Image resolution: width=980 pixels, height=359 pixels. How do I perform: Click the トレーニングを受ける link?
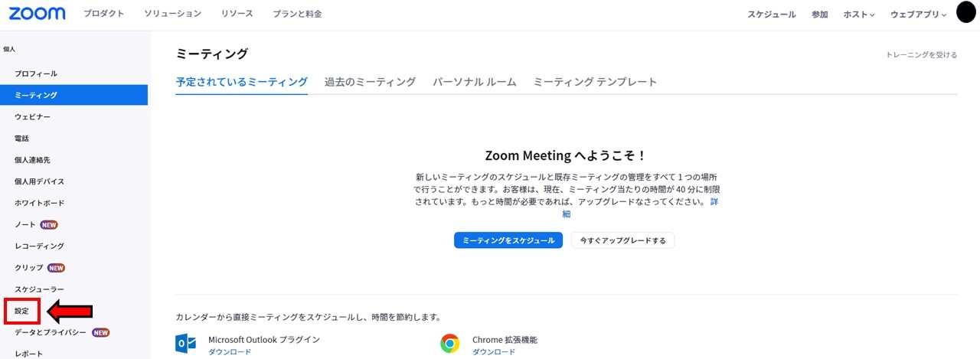[x=921, y=55]
